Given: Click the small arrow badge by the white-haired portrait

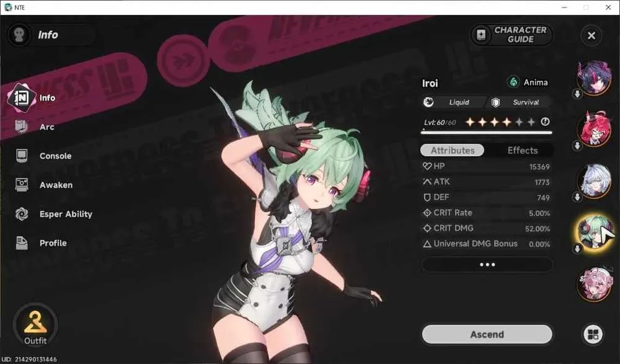Looking at the screenshot, I should tap(577, 197).
